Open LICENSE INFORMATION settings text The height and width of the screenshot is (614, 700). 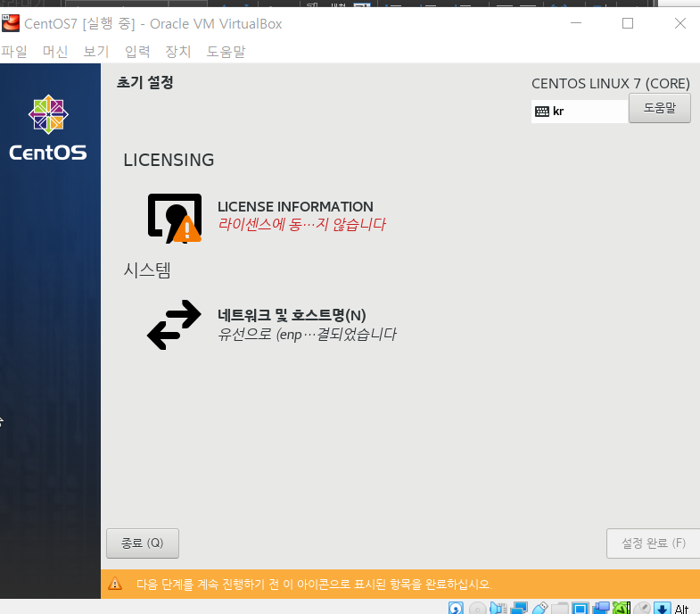[295, 206]
